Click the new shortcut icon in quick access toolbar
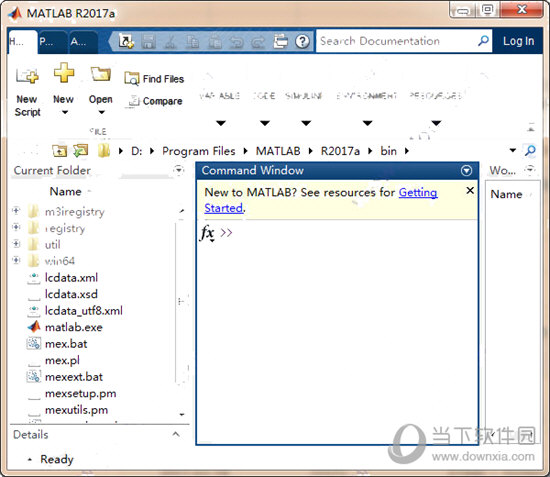550x477 pixels. pyautogui.click(x=126, y=41)
